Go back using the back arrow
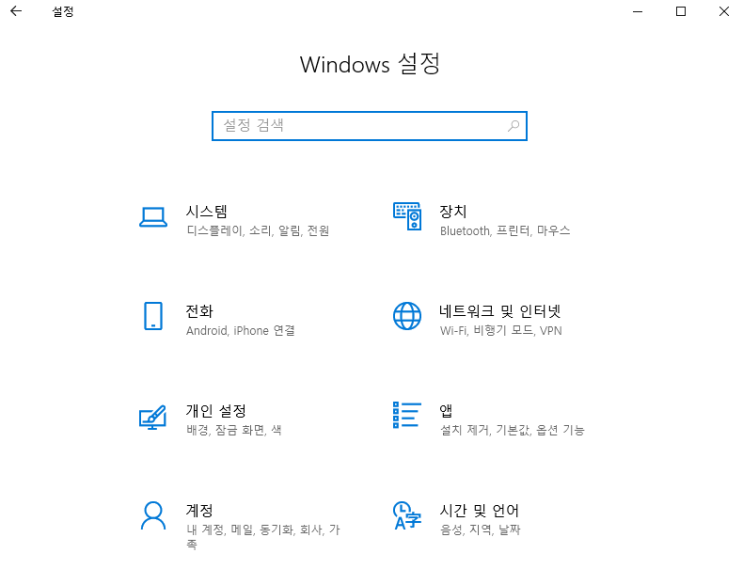Image resolution: width=743 pixels, height=585 pixels. click(16, 11)
